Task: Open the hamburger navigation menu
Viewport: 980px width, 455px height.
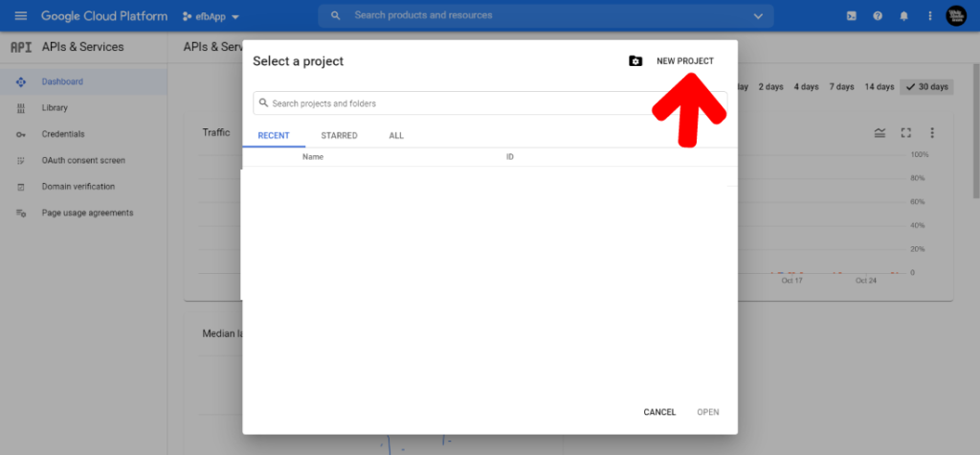Action: (21, 15)
